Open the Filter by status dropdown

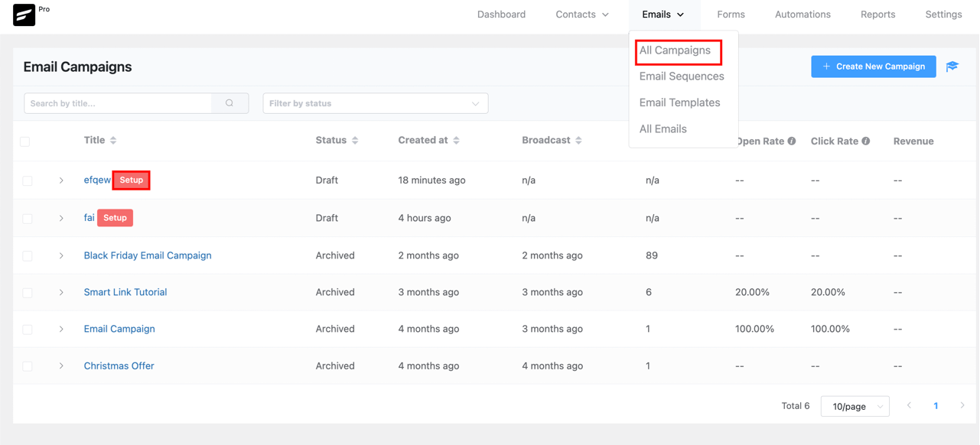375,103
